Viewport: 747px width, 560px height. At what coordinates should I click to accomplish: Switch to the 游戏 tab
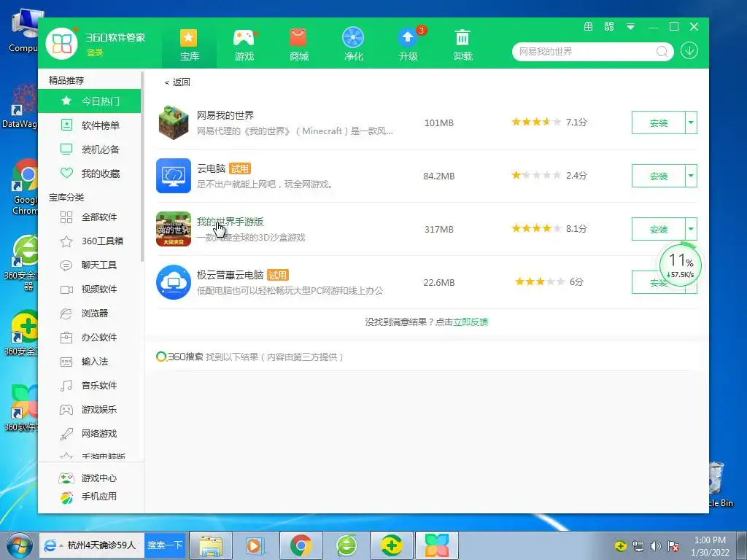[x=244, y=44]
